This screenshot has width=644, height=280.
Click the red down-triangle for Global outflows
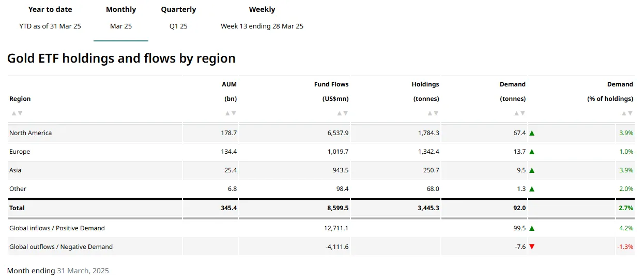point(532,247)
